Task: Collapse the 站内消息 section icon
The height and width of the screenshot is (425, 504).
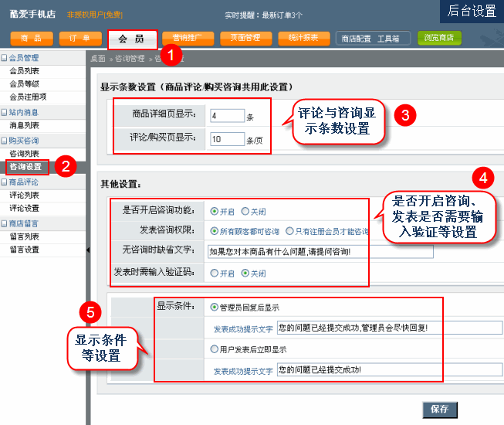Action: pos(4,112)
